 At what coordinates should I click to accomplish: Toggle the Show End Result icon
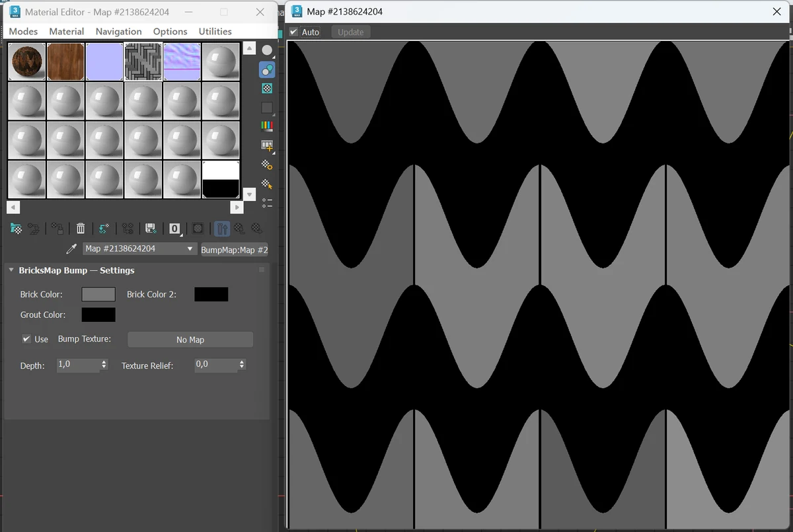pos(222,229)
